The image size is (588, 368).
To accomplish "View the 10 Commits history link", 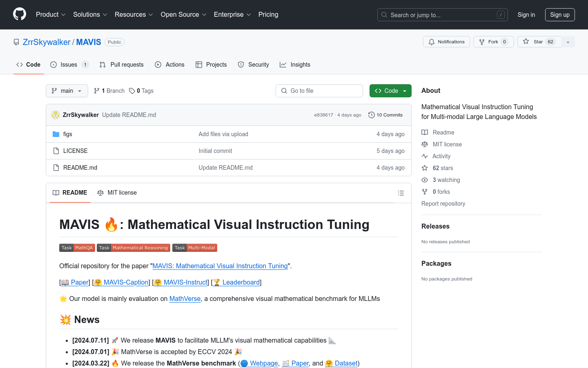I will 385,115.
